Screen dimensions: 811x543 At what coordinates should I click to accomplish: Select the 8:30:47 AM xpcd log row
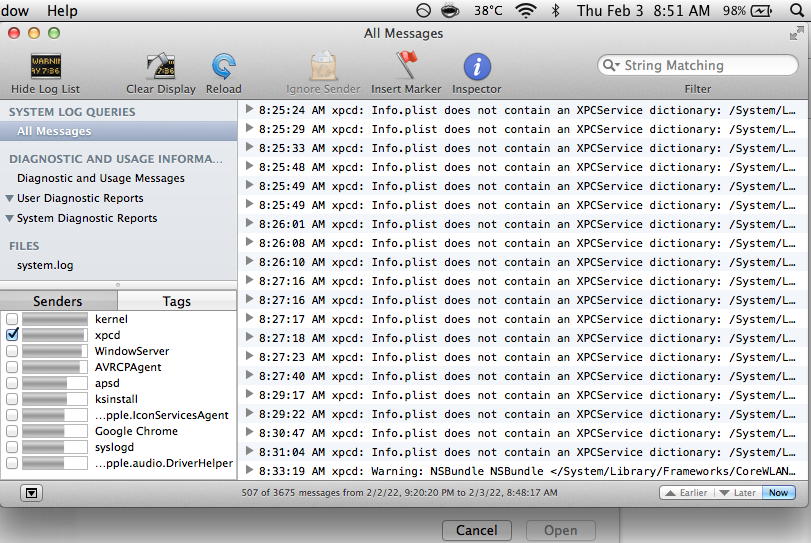[524, 433]
